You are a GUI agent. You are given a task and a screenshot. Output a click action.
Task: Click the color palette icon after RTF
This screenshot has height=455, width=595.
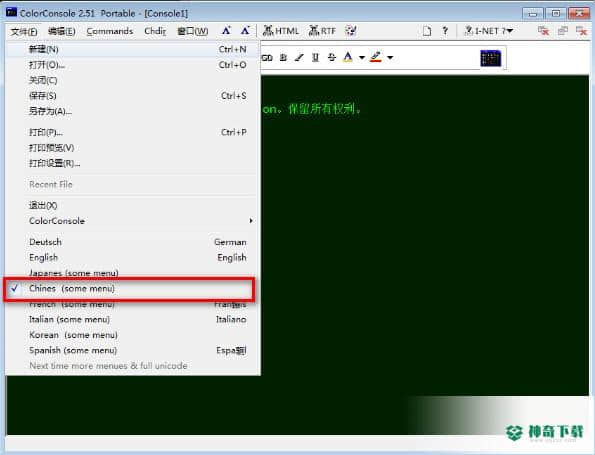pyautogui.click(x=351, y=31)
